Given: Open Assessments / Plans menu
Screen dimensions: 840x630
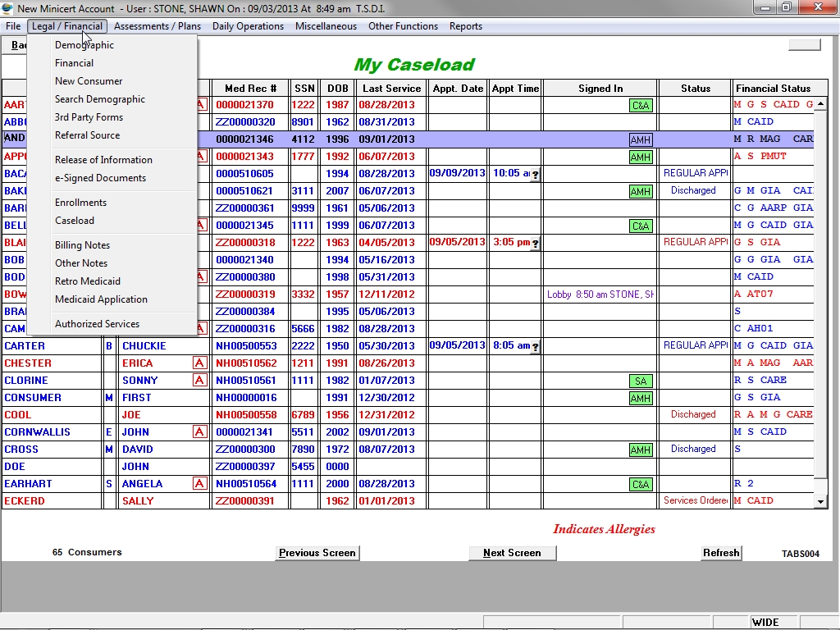Looking at the screenshot, I should pyautogui.click(x=157, y=26).
